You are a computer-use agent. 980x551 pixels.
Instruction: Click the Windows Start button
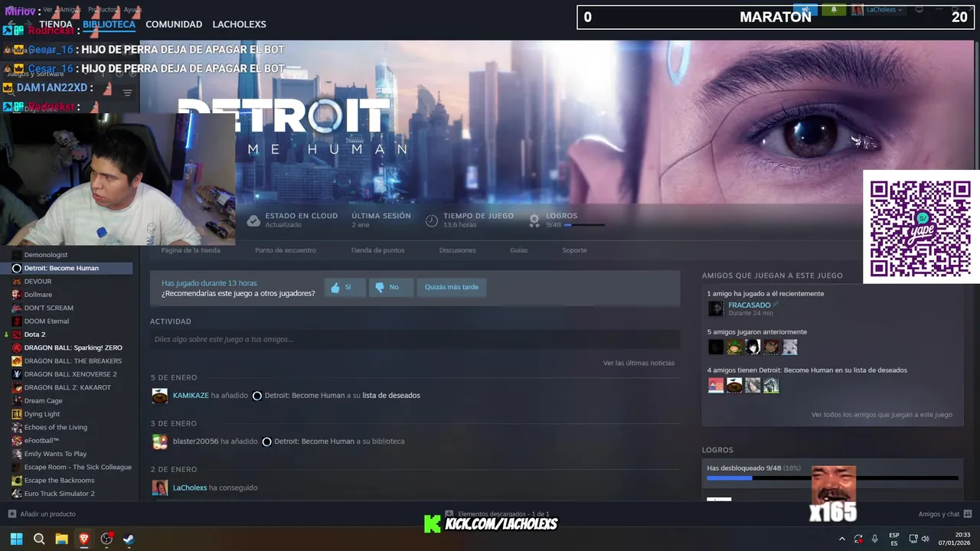17,539
